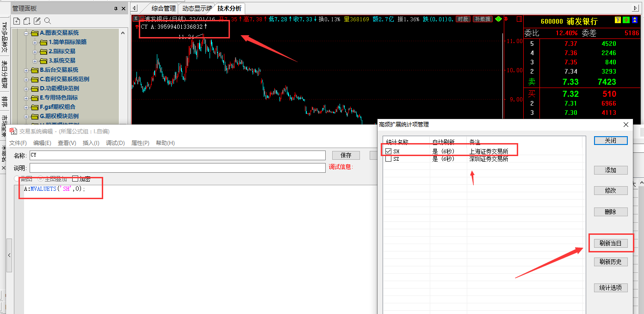The height and width of the screenshot is (314, 644).
Task: Click the 交易系统编辑 window title icon
Action: 13,131
